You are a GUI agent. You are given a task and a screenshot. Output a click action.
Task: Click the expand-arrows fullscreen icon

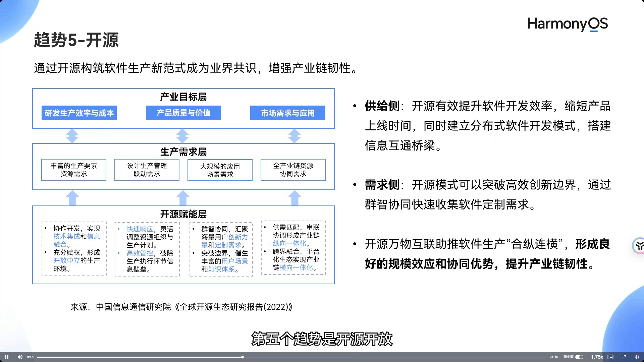624,357
